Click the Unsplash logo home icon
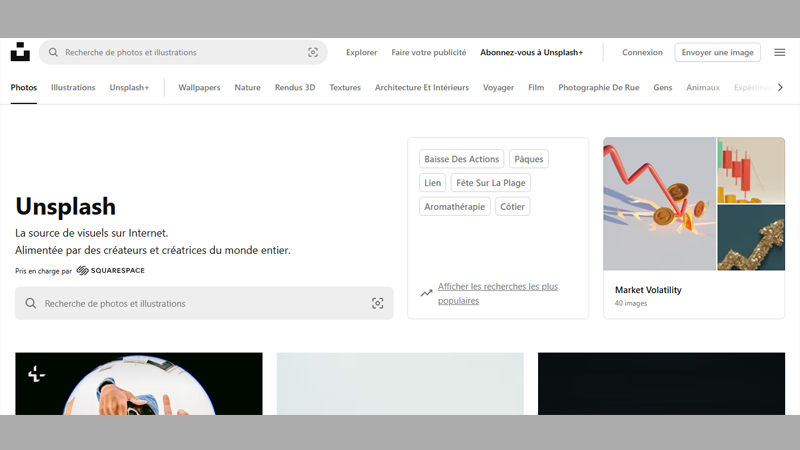 [20, 52]
